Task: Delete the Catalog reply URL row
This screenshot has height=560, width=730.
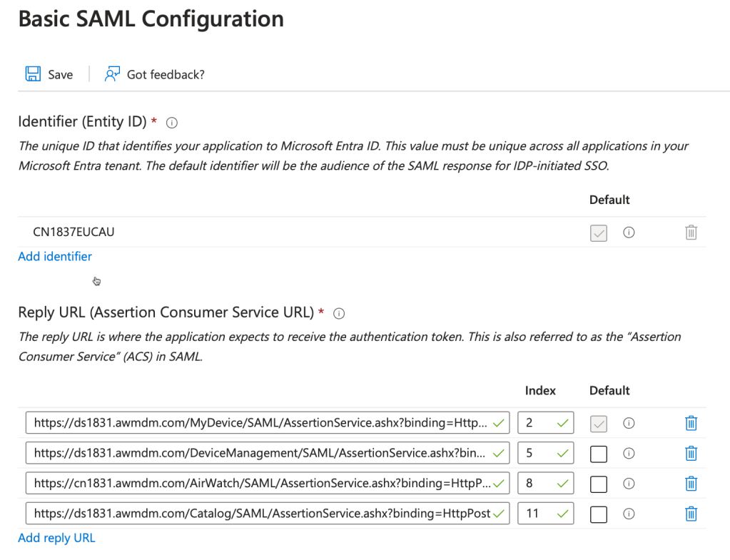Action: [691, 514]
